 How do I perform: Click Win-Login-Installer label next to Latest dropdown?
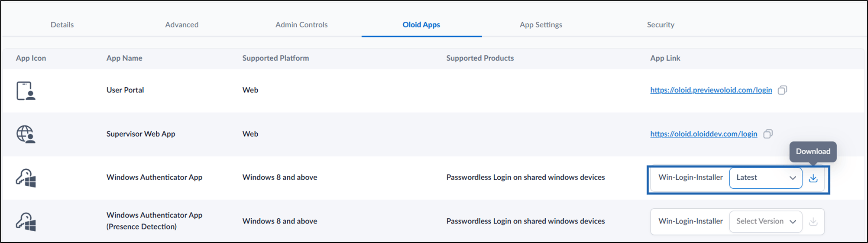690,177
